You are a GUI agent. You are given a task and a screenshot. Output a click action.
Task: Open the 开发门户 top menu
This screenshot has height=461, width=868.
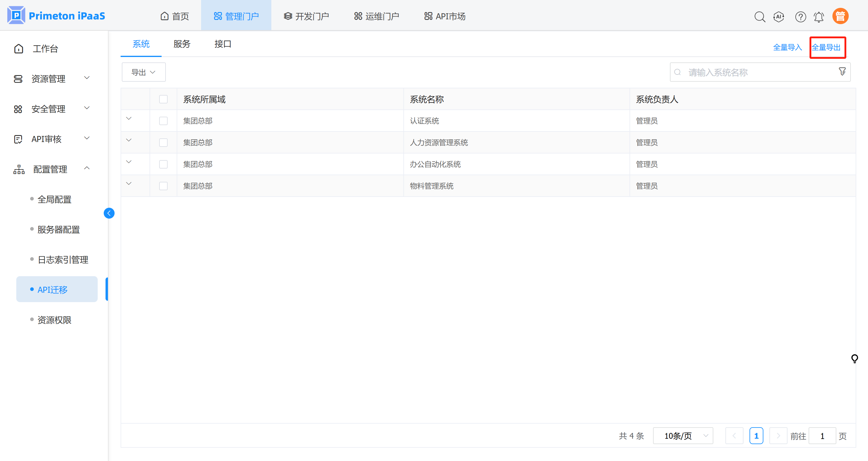pyautogui.click(x=306, y=16)
